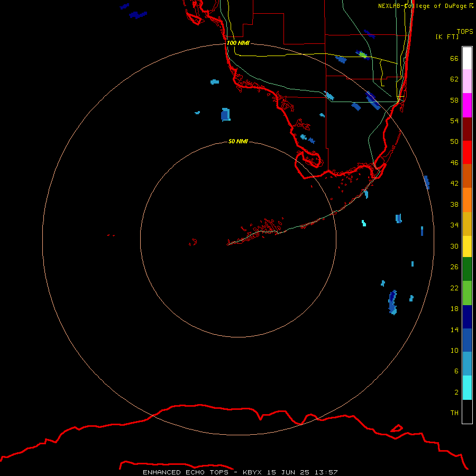Click the "TOPS" legend title
The width and height of the screenshot is (476, 476).
[465, 32]
